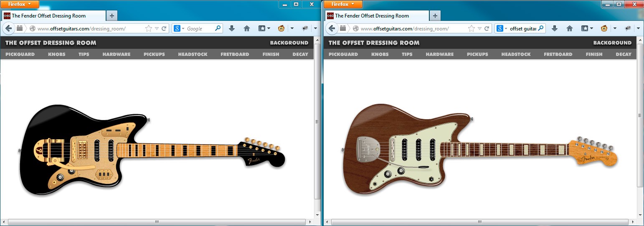
Task: Open FINISH menu in right window
Action: (594, 54)
